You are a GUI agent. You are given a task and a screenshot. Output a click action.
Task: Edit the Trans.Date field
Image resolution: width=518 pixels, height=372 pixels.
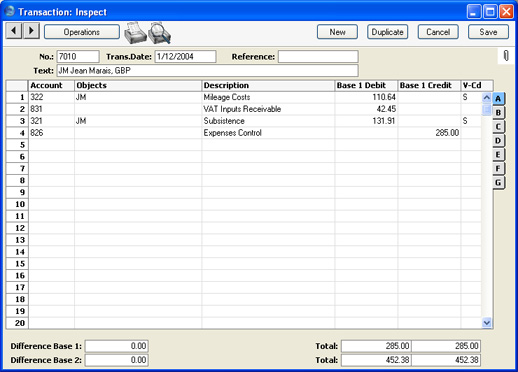185,57
